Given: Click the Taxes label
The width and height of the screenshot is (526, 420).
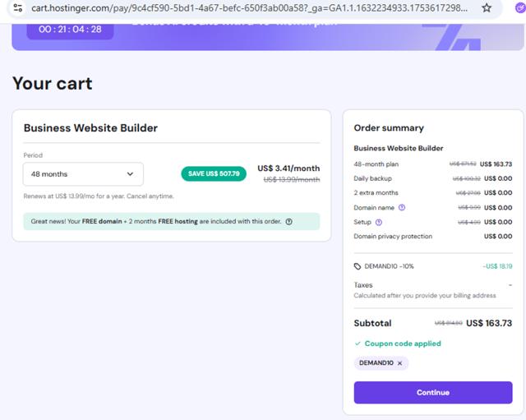Looking at the screenshot, I should point(363,285).
